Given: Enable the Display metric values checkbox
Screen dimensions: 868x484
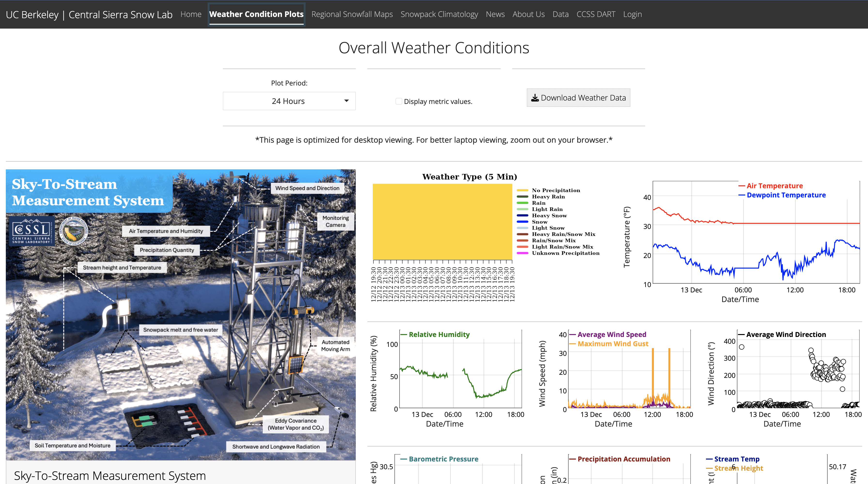Looking at the screenshot, I should [399, 101].
